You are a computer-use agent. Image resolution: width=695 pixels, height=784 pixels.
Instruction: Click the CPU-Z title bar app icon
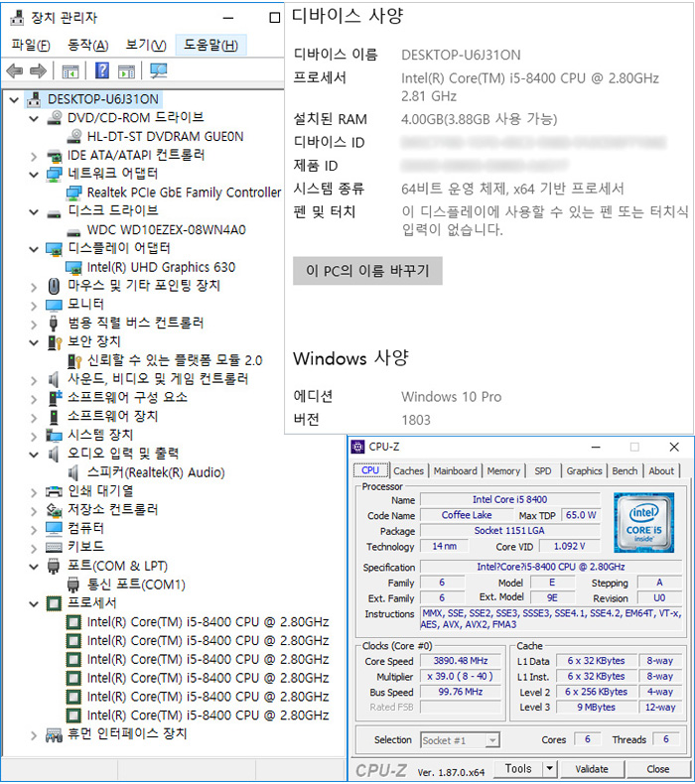coord(357,447)
